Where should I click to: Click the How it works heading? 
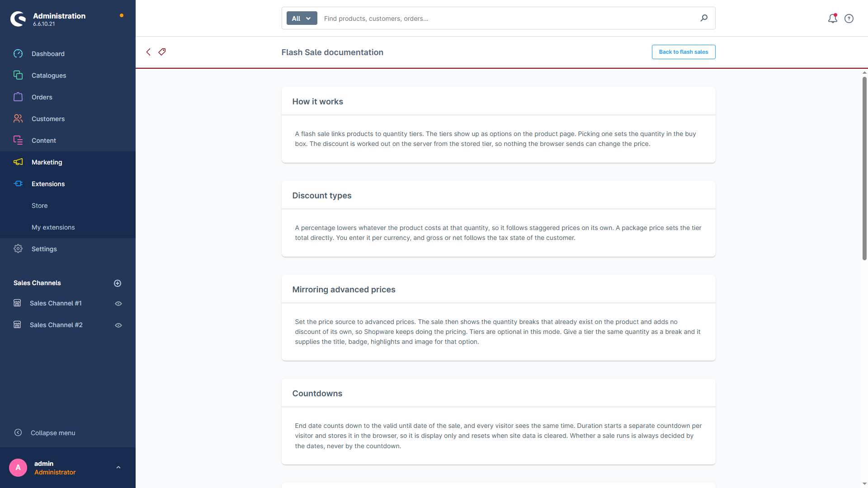317,102
